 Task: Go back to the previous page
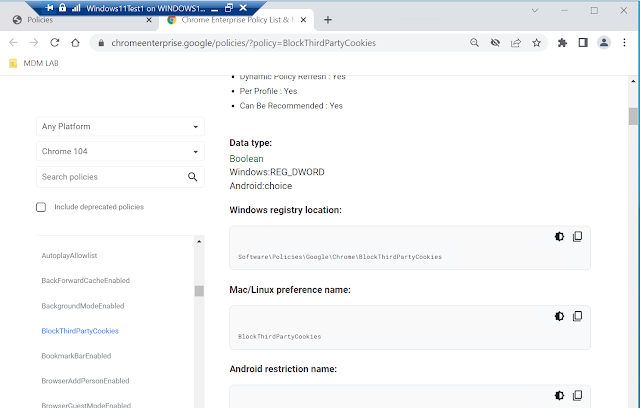[13, 42]
